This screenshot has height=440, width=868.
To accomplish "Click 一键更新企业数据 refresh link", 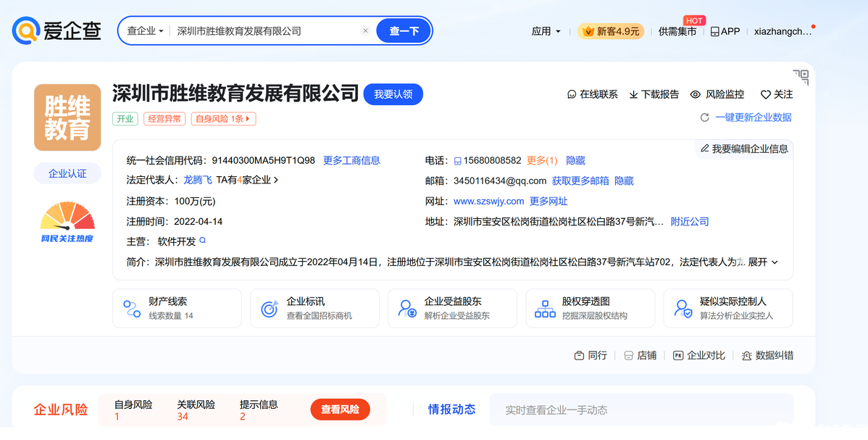I will click(746, 117).
